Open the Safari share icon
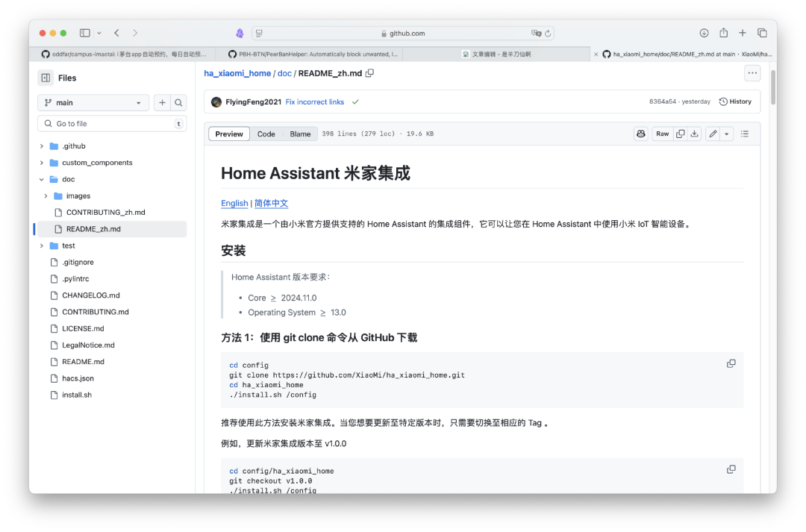Viewport: 806px width, 532px height. click(723, 33)
